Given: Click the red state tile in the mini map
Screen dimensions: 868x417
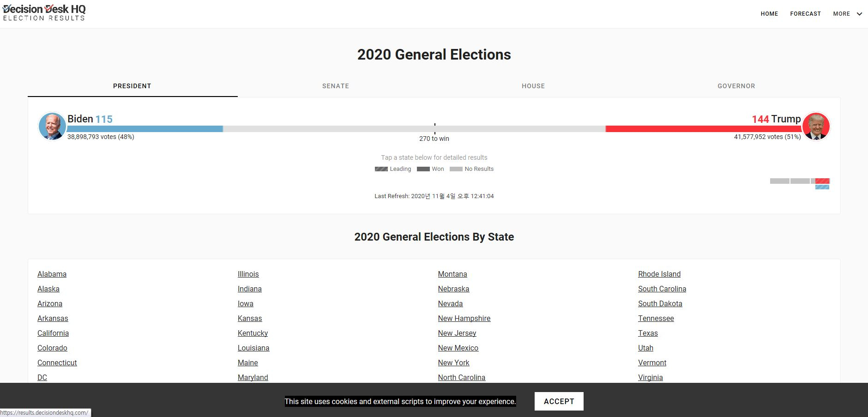Looking at the screenshot, I should (822, 181).
